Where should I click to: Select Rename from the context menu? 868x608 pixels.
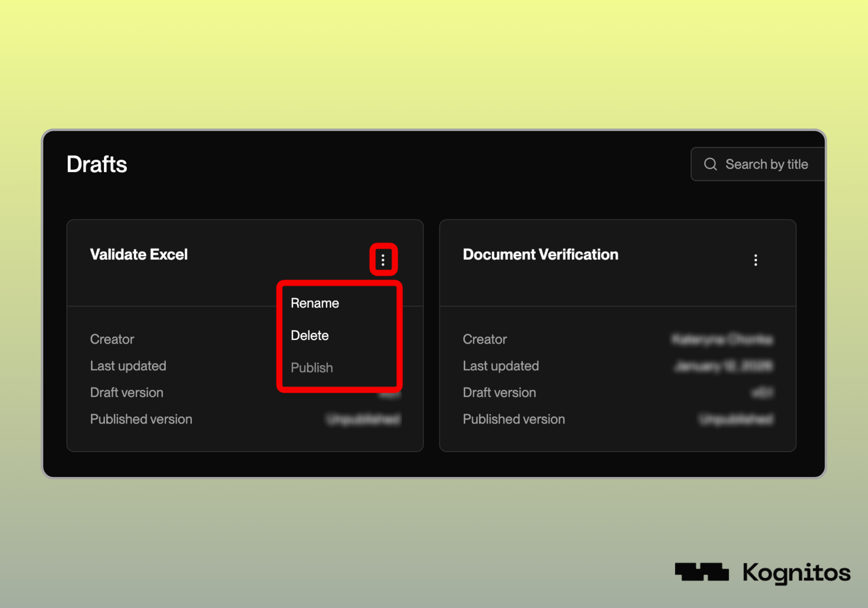(315, 303)
